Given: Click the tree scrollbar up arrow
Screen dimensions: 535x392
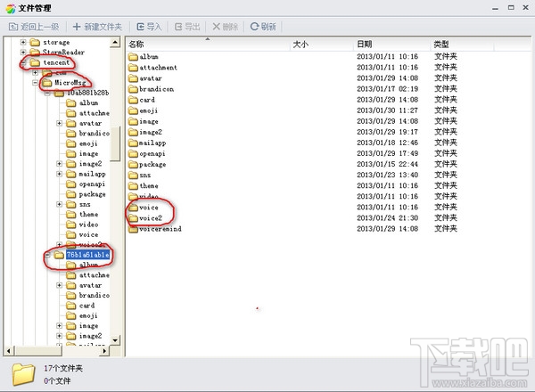Looking at the screenshot, I should (115, 43).
